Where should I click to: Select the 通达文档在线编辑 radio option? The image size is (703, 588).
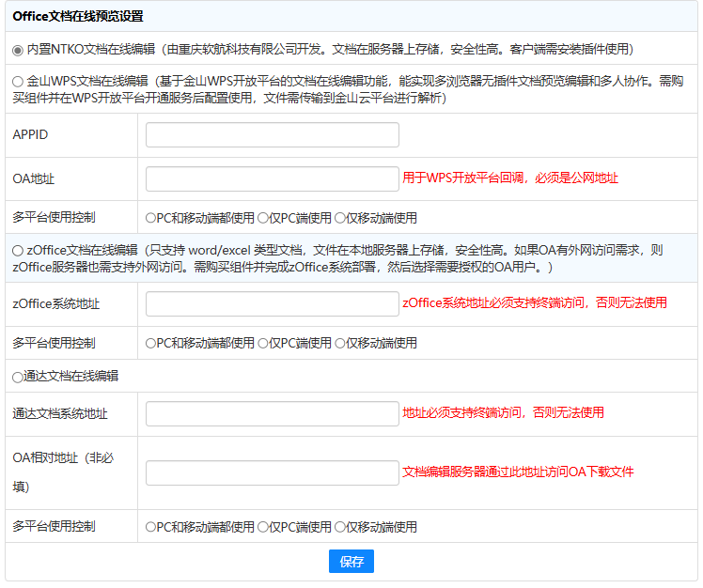coord(18,377)
